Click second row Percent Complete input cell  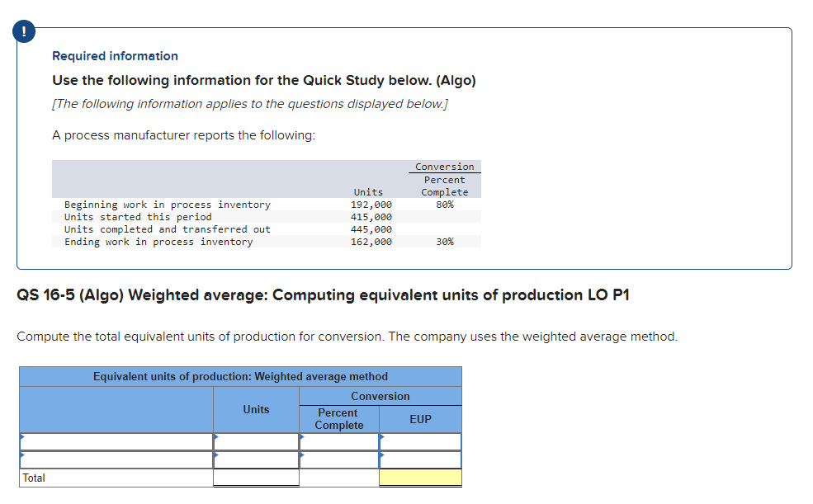(339, 460)
